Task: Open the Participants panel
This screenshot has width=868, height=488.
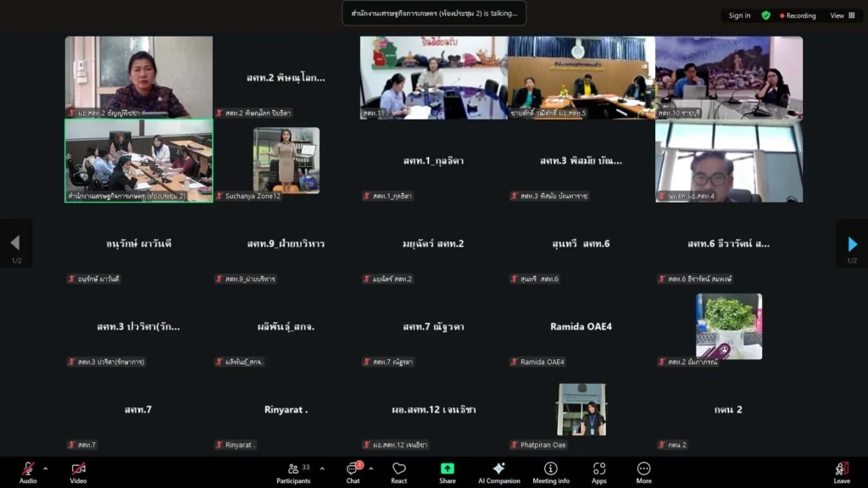Action: (x=292, y=469)
